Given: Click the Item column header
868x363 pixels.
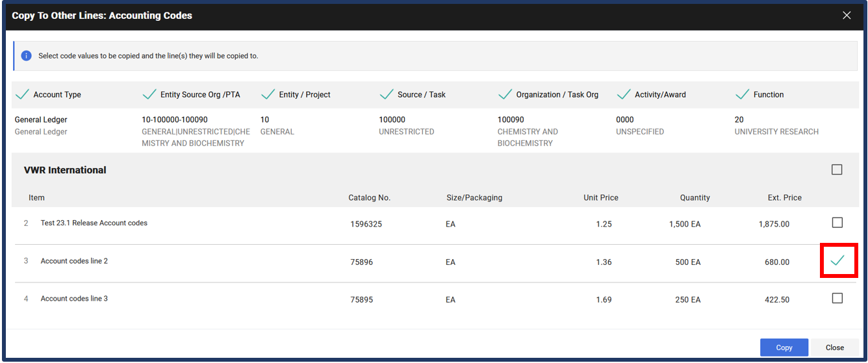Looking at the screenshot, I should tap(36, 197).
